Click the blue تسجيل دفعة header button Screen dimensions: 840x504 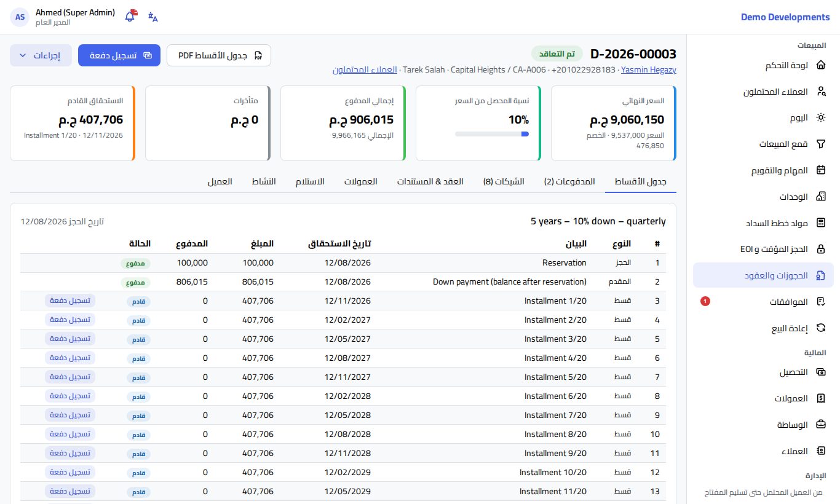[119, 55]
